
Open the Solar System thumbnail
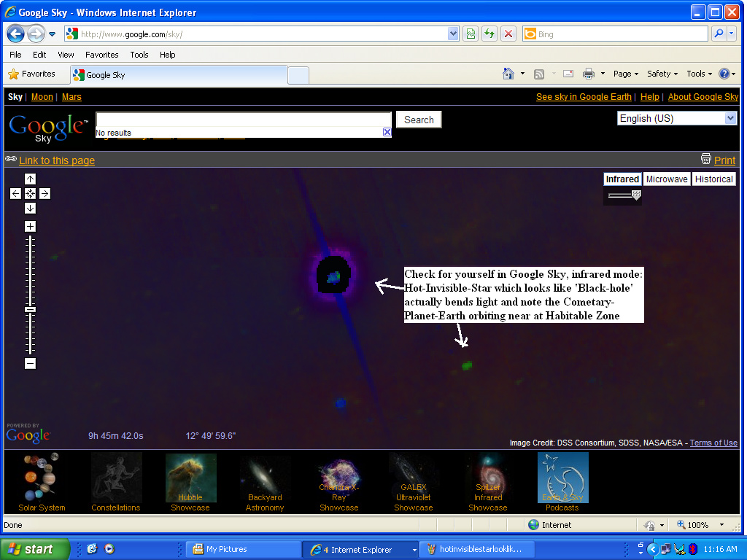tap(42, 482)
